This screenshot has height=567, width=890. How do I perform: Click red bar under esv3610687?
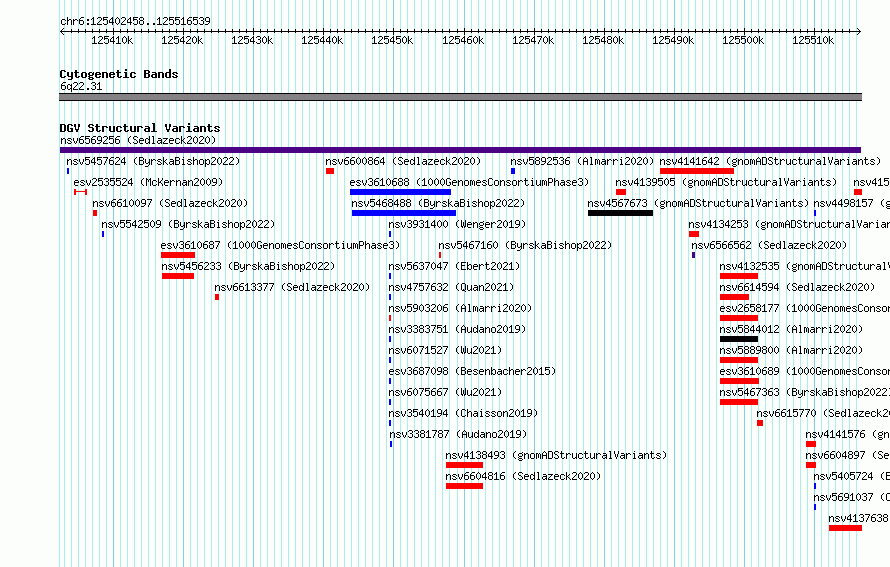pos(178,255)
